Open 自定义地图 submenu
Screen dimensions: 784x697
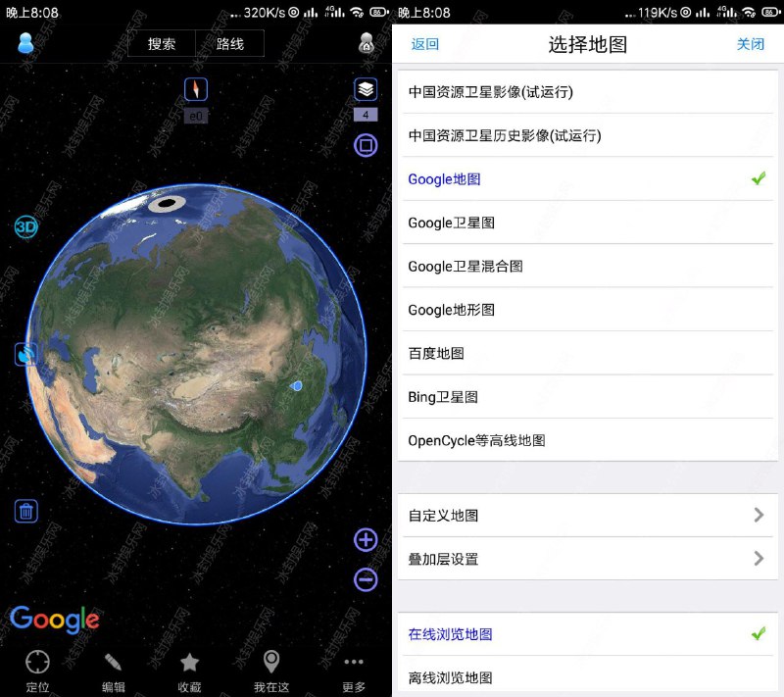588,516
